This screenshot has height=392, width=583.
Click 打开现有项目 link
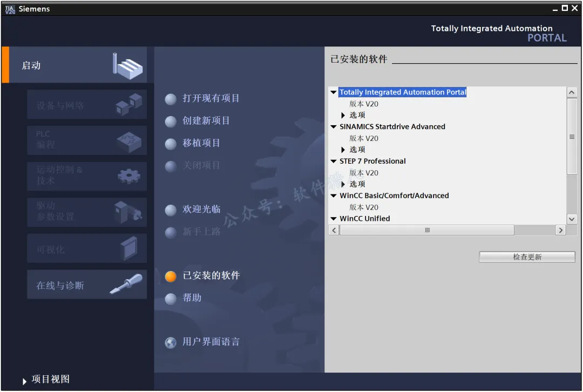[x=211, y=99]
